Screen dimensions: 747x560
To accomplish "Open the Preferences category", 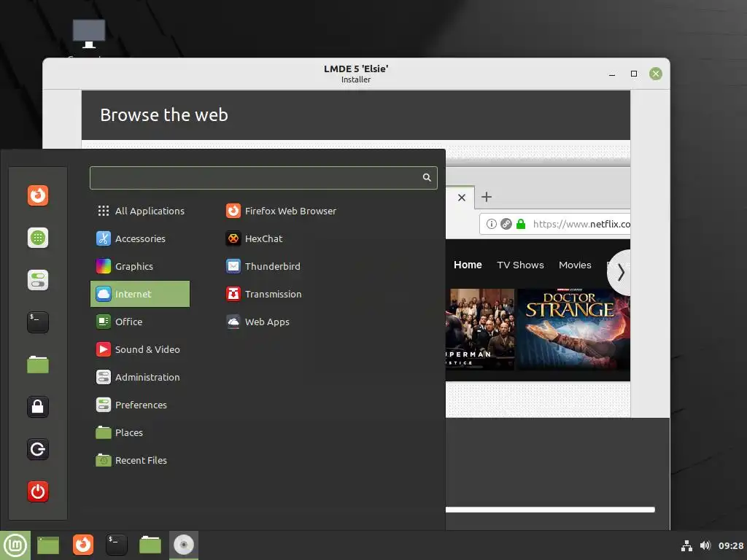I will (140, 405).
